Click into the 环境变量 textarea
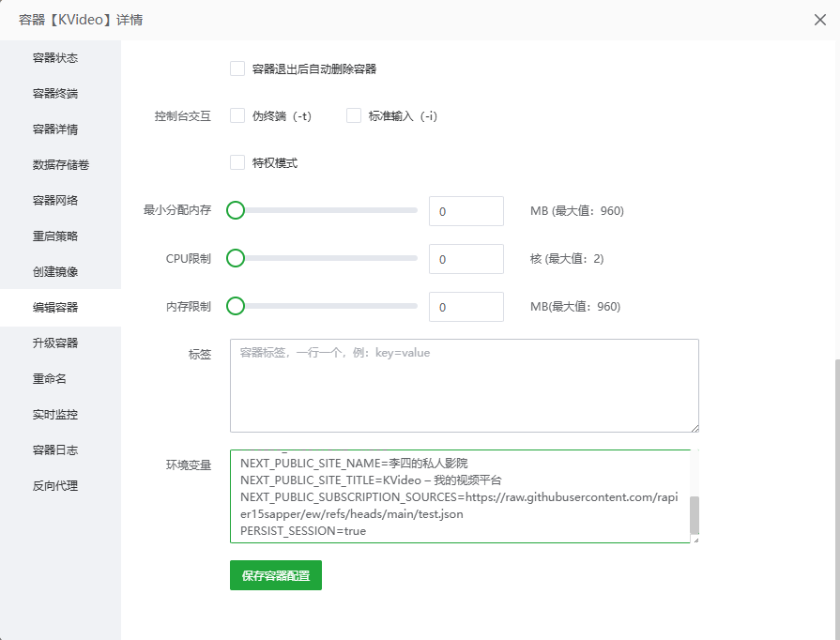The width and height of the screenshot is (840, 640). click(x=458, y=495)
